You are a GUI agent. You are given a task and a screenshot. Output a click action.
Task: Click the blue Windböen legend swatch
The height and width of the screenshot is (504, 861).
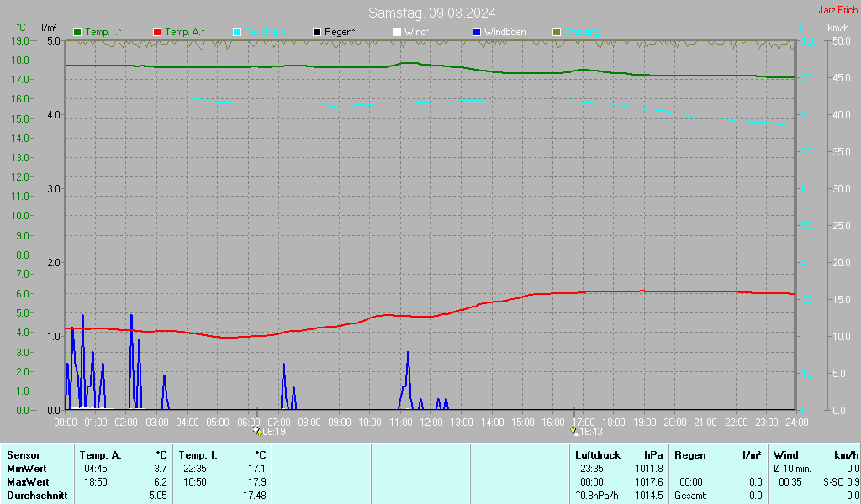pyautogui.click(x=477, y=32)
